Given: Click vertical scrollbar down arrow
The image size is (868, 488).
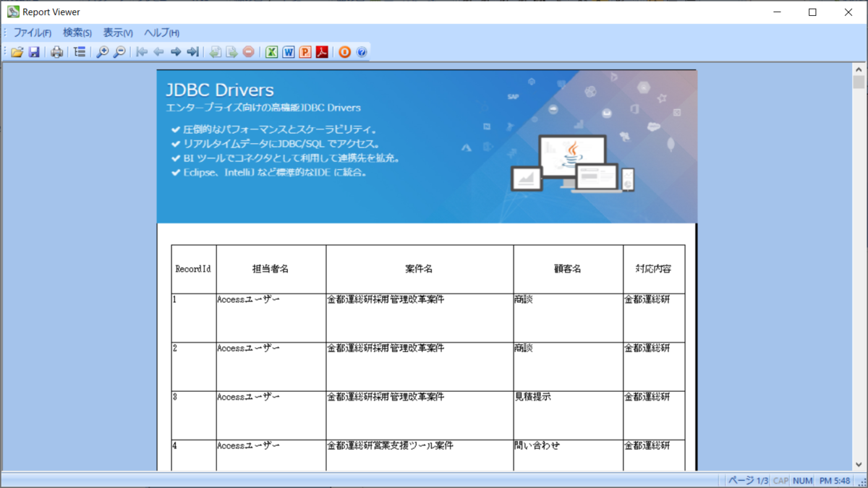Looking at the screenshot, I should [x=859, y=466].
